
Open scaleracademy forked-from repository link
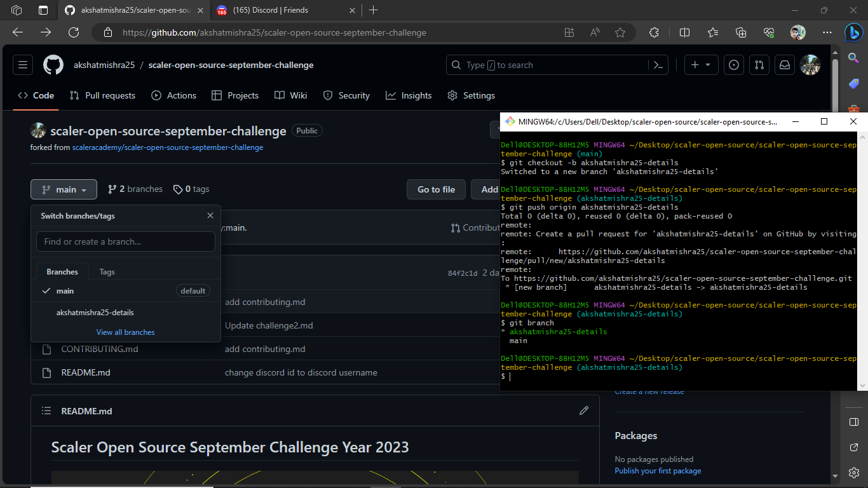click(x=168, y=147)
